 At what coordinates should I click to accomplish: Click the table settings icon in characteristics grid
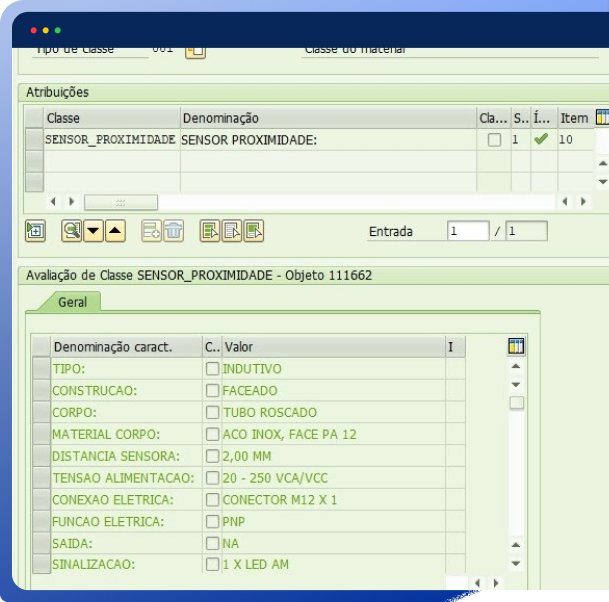point(516,347)
